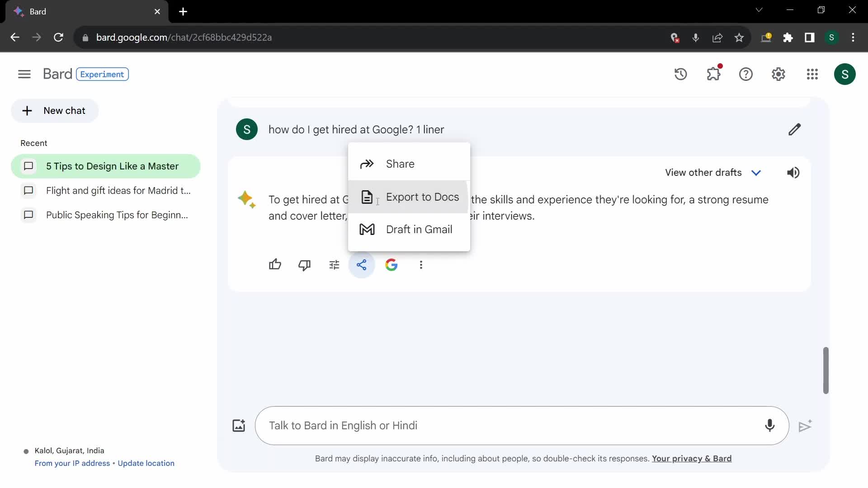
Task: Click the chat vertical scrollbar thumb
Action: pos(826,371)
